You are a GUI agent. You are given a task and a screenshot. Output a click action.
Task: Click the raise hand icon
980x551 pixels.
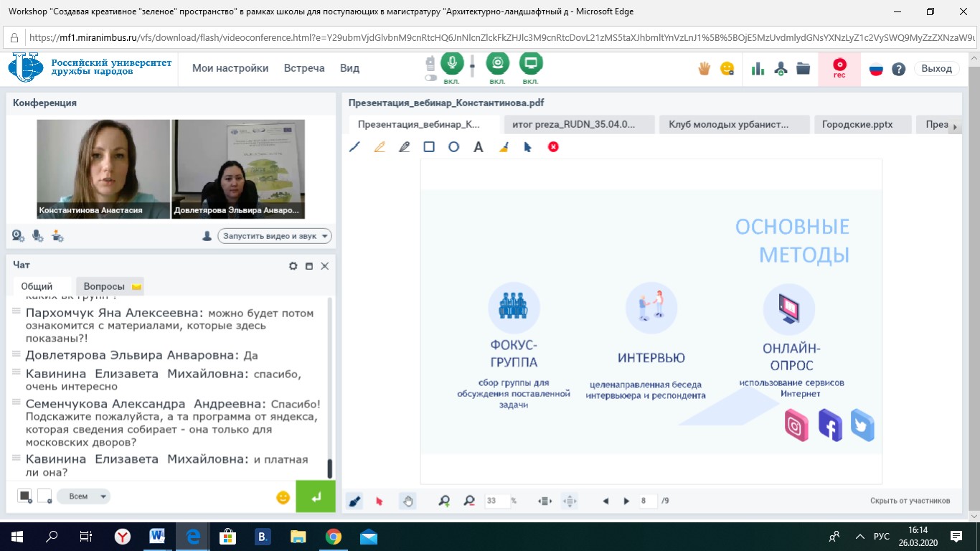(x=705, y=68)
